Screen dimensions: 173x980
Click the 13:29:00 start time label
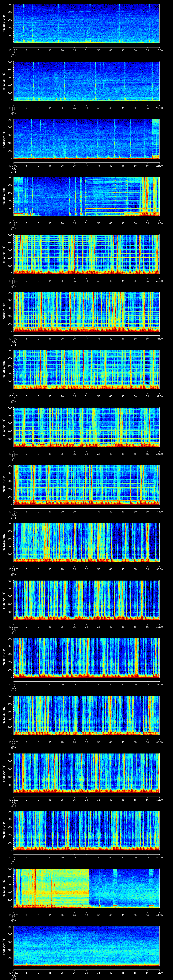[x=14, y=281]
